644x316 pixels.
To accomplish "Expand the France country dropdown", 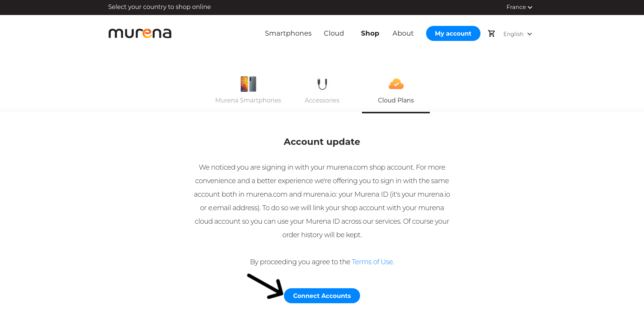I will click(519, 7).
